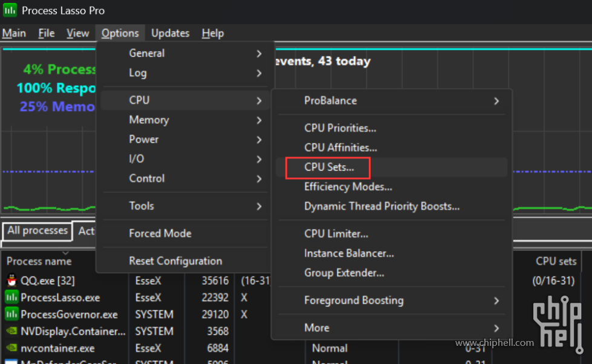Open the View menu
Image resolution: width=592 pixels, height=364 pixels.
coord(78,33)
